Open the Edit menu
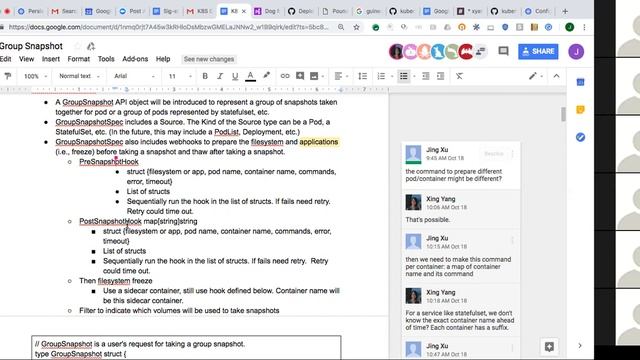 6,59
